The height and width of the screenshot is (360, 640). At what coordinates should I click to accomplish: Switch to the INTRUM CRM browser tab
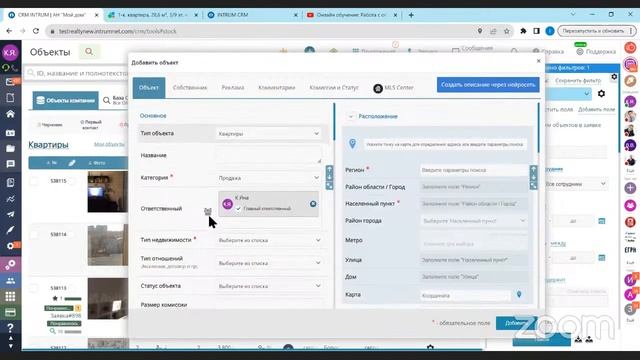coord(252,15)
